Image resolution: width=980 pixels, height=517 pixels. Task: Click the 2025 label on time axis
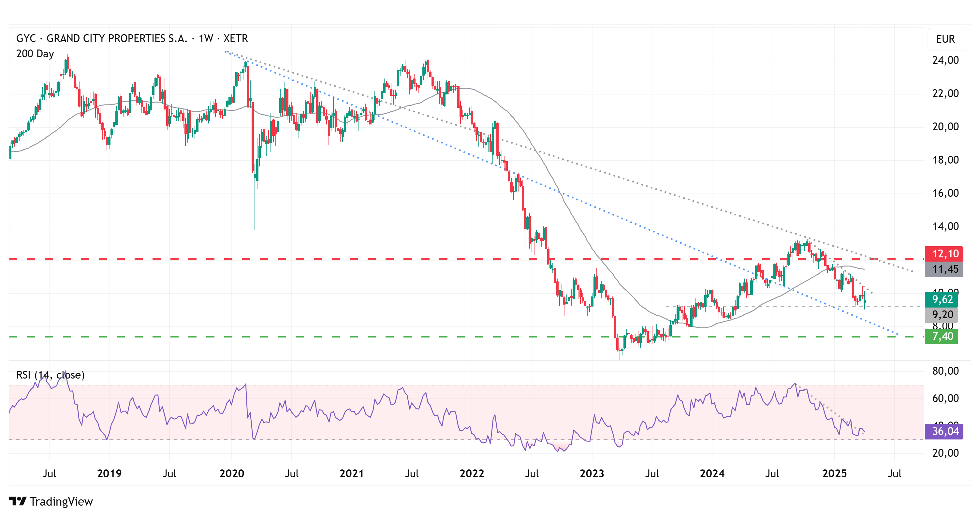(x=834, y=474)
